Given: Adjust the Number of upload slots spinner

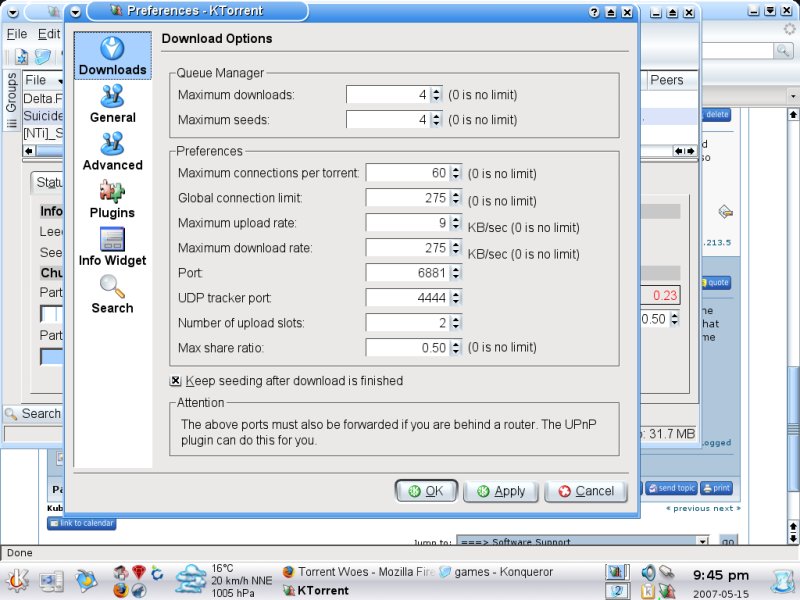Looking at the screenshot, I should pos(456,323).
